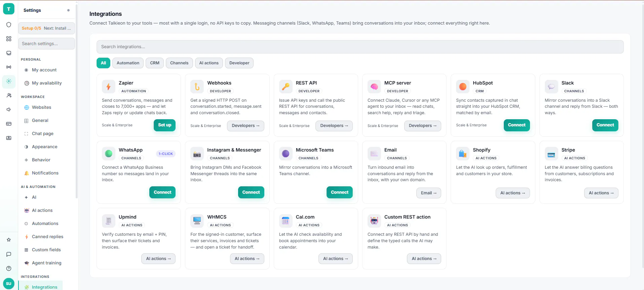This screenshot has height=290, width=644.
Task: Open the contacts icon in left rail
Action: click(9, 95)
